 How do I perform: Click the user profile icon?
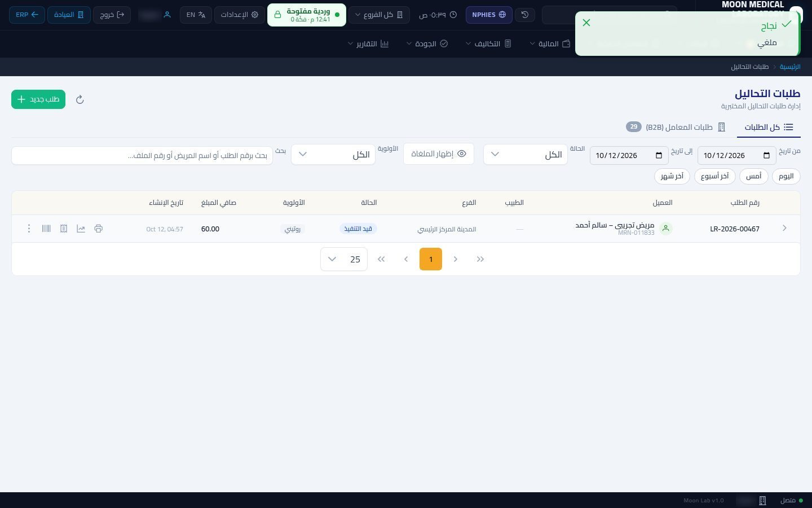click(x=167, y=15)
